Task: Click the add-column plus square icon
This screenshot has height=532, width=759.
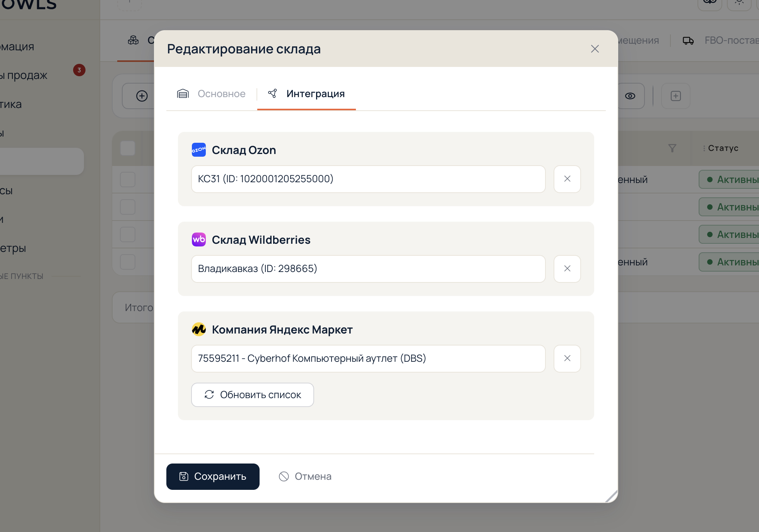Action: pyautogui.click(x=676, y=96)
